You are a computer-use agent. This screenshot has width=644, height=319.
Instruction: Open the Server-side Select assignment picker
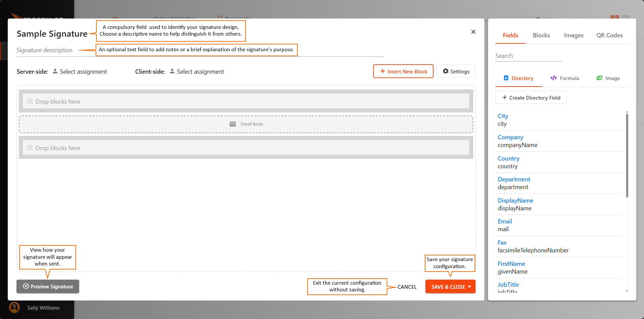(83, 71)
